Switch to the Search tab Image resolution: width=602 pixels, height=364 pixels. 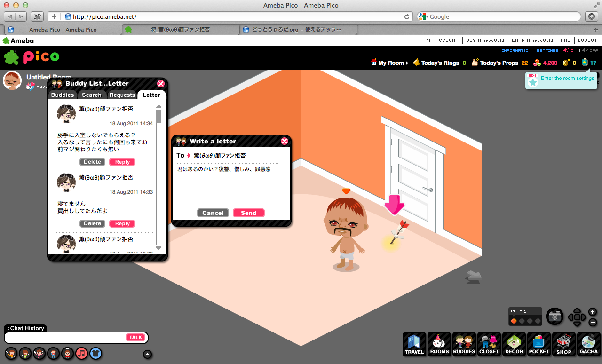click(x=92, y=95)
